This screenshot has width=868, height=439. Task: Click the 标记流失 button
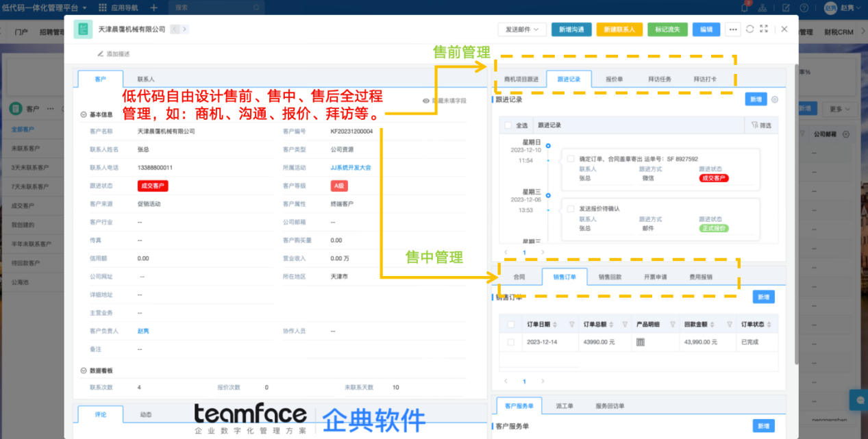667,29
